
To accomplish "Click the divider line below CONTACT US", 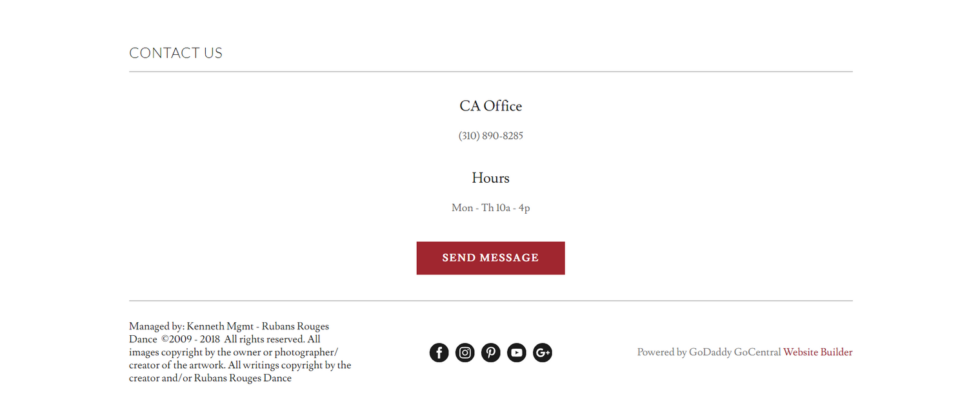I will pos(490,72).
